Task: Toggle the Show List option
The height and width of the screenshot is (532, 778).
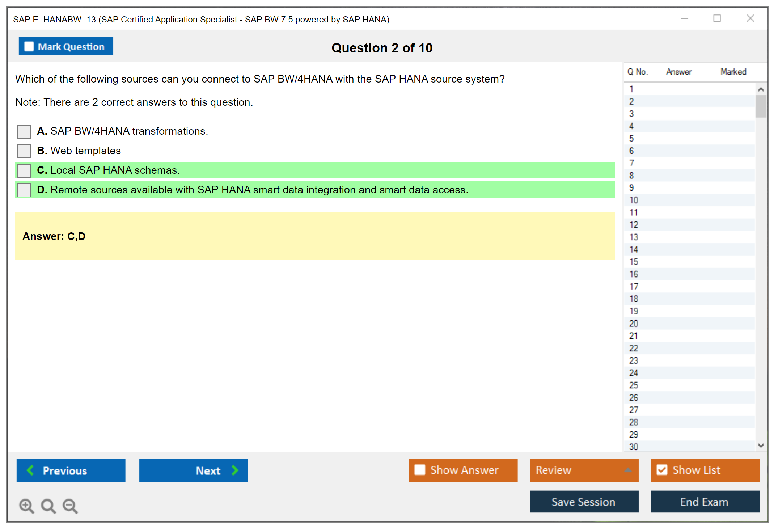Action: [x=662, y=470]
